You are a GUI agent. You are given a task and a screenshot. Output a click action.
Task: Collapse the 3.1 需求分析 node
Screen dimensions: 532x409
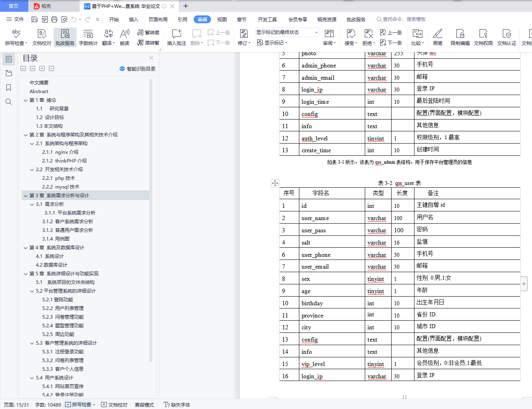point(32,204)
